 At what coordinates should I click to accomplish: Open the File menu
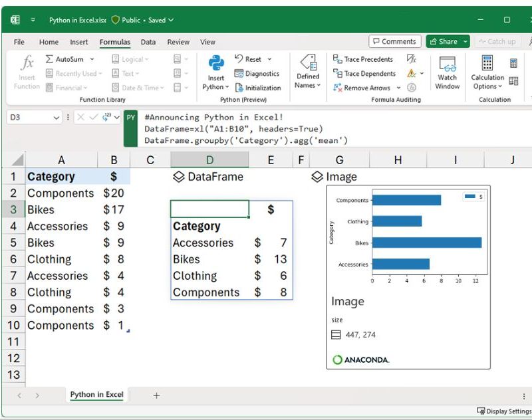coord(19,42)
